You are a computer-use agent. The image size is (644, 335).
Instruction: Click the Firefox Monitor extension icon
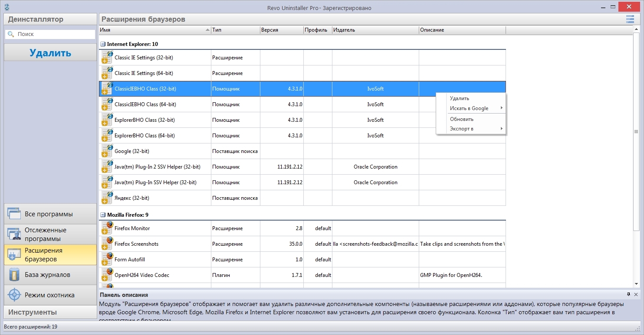(x=107, y=228)
